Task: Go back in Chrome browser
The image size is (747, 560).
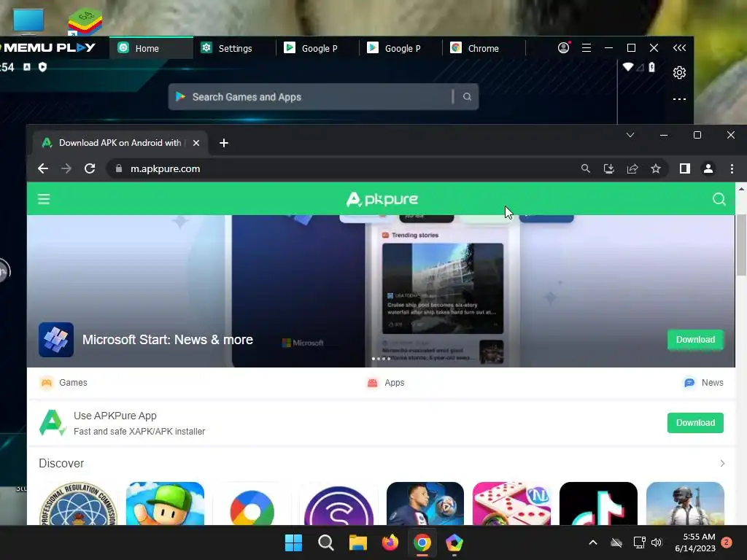Action: coord(43,168)
